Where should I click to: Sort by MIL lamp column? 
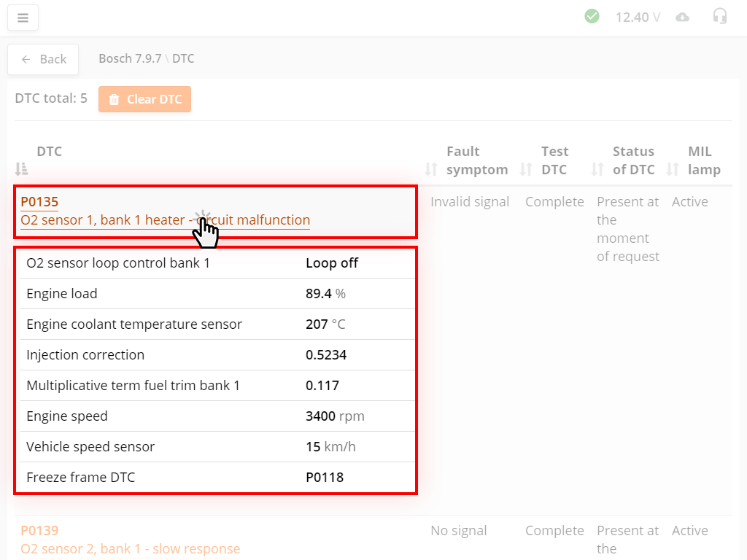coord(673,169)
